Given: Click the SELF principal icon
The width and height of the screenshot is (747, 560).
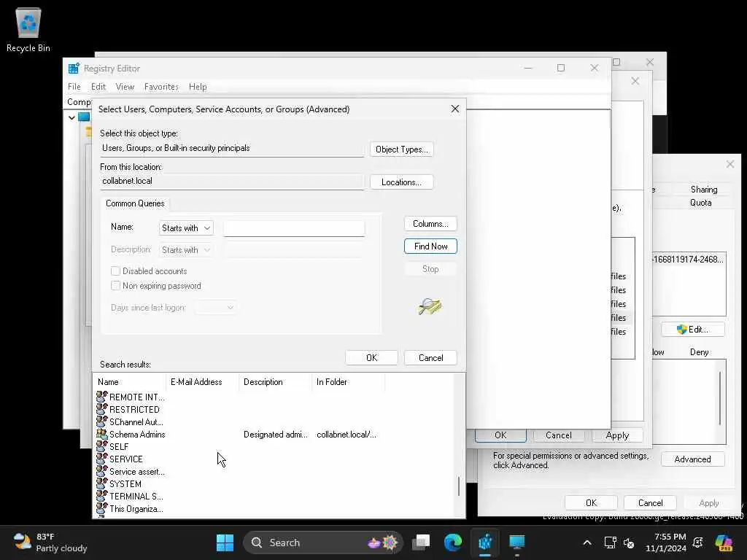Looking at the screenshot, I should click(101, 446).
